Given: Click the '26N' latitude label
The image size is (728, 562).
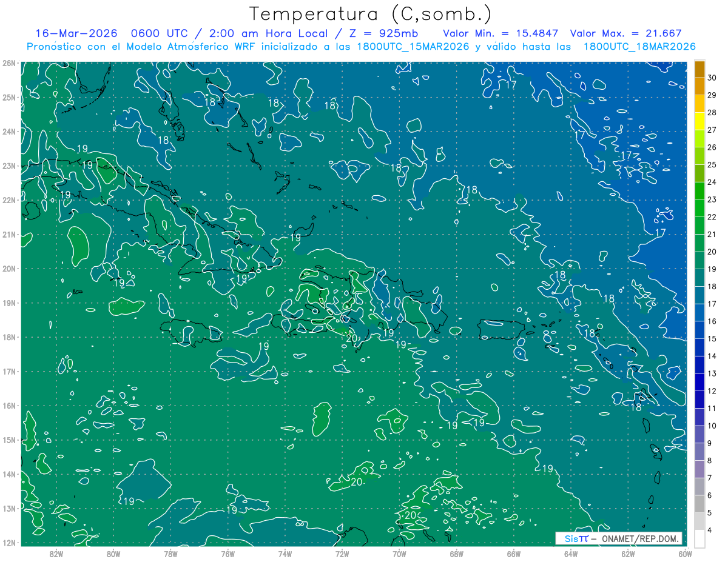Looking at the screenshot, I should coord(9,63).
